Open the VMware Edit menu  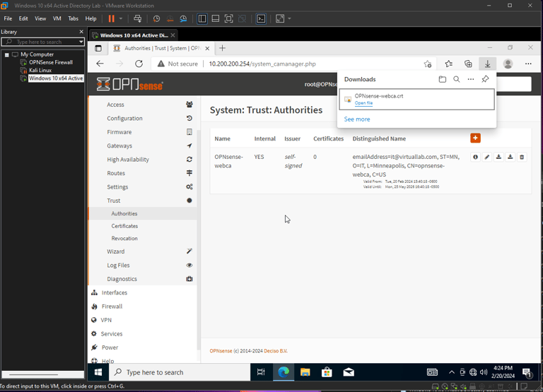[23, 18]
